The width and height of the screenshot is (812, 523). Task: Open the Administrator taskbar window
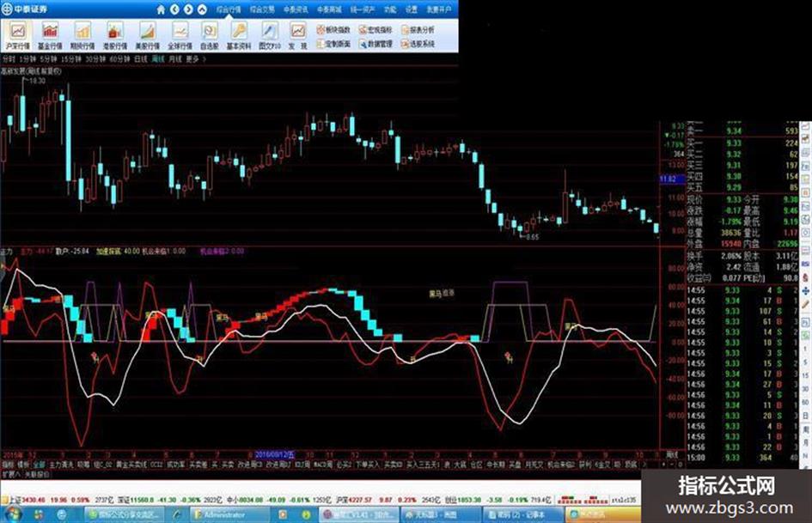click(x=229, y=514)
